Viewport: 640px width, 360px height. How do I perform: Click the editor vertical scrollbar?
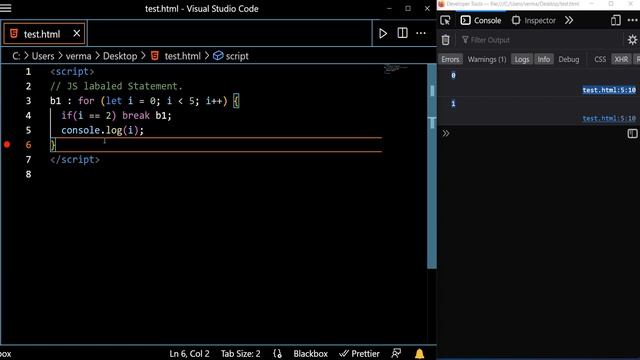pos(432,166)
